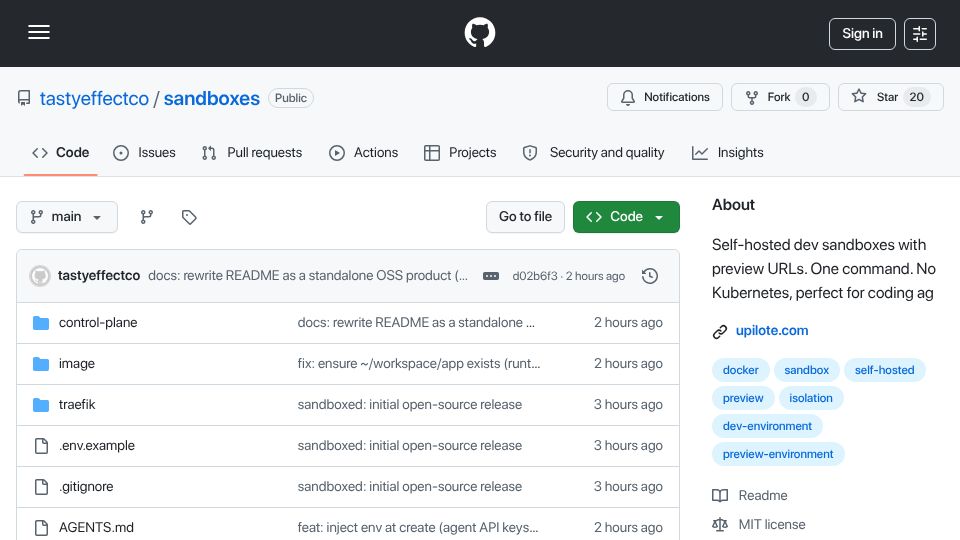Click the .gitignore file icon

41,487
